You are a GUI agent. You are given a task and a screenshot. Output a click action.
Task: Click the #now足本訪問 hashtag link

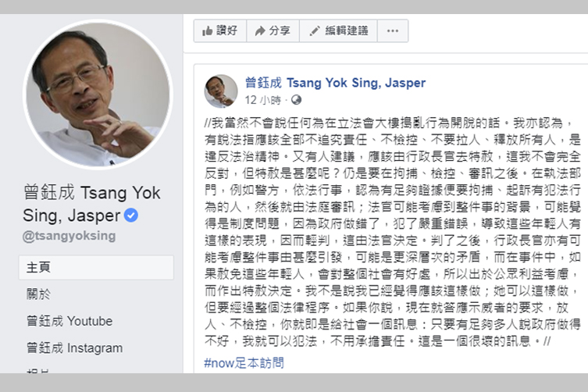tap(244, 363)
